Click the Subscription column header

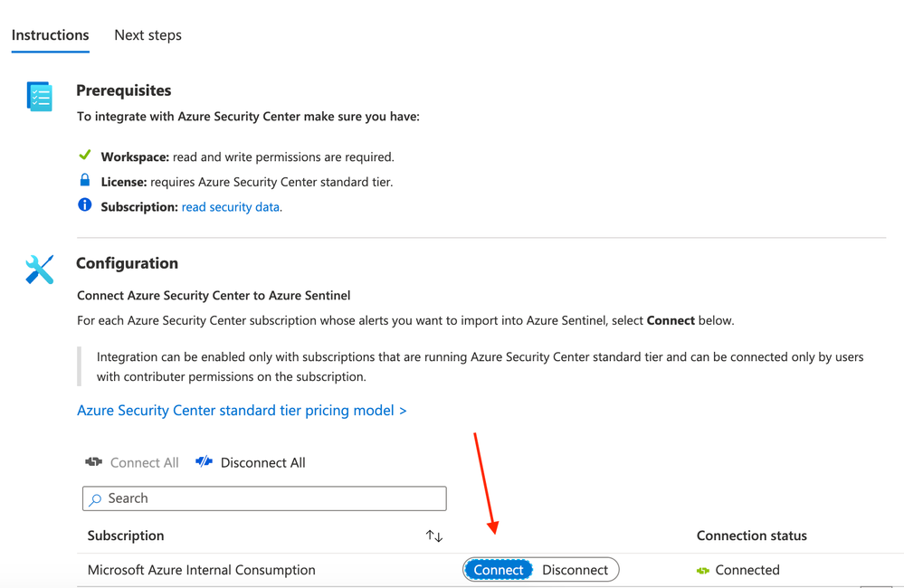click(126, 536)
